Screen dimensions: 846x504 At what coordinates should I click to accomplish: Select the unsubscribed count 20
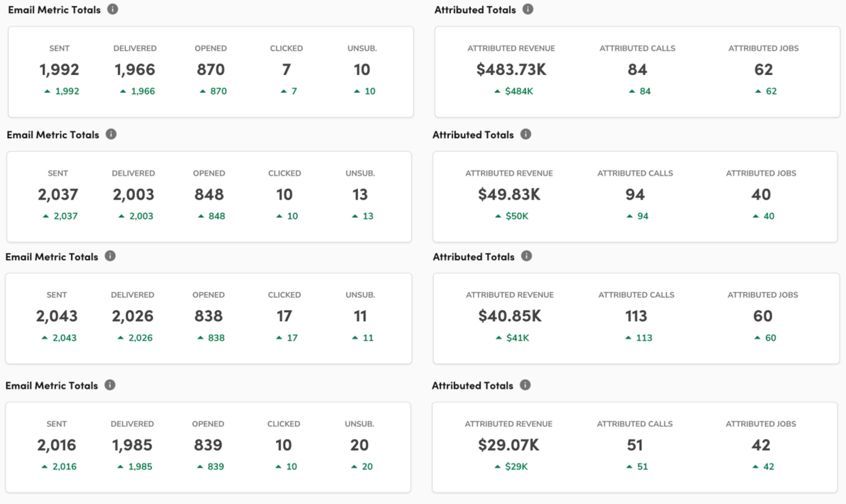click(x=359, y=445)
